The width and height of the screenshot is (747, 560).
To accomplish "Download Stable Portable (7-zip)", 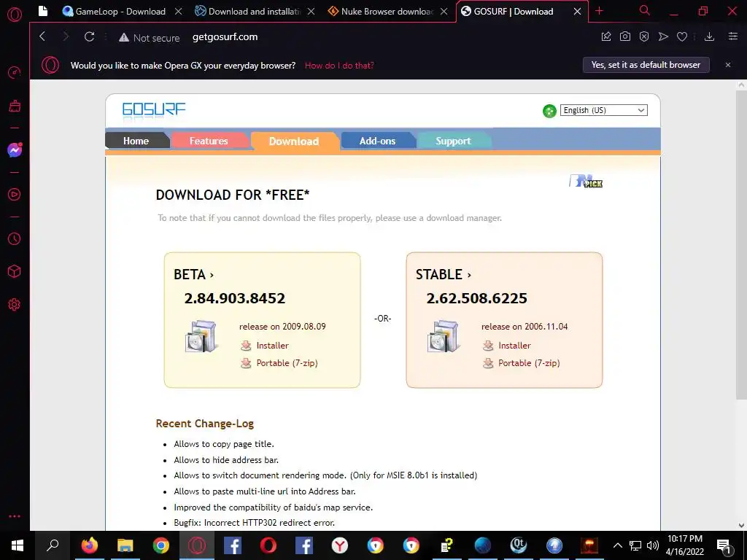I will tap(528, 363).
